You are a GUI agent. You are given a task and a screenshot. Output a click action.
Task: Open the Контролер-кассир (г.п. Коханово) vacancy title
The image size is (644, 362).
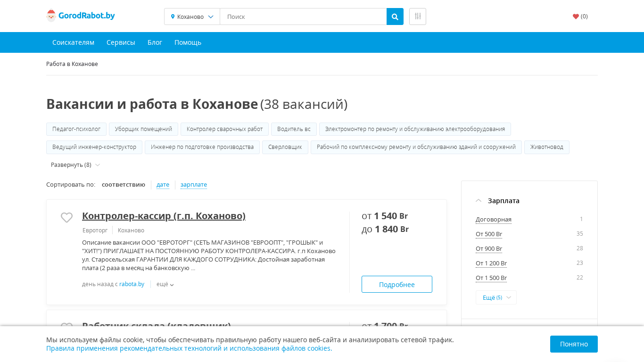tap(164, 216)
